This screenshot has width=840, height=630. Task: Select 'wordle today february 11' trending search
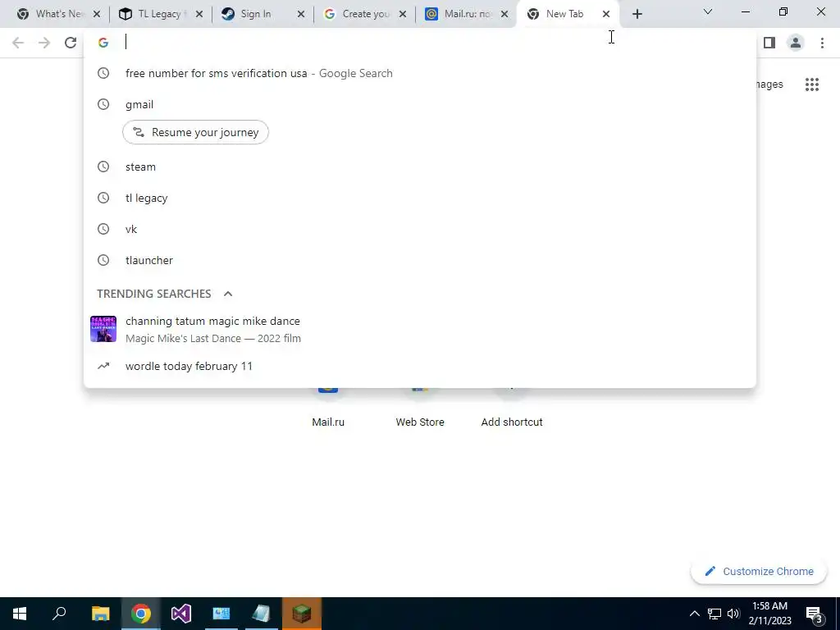419,366
